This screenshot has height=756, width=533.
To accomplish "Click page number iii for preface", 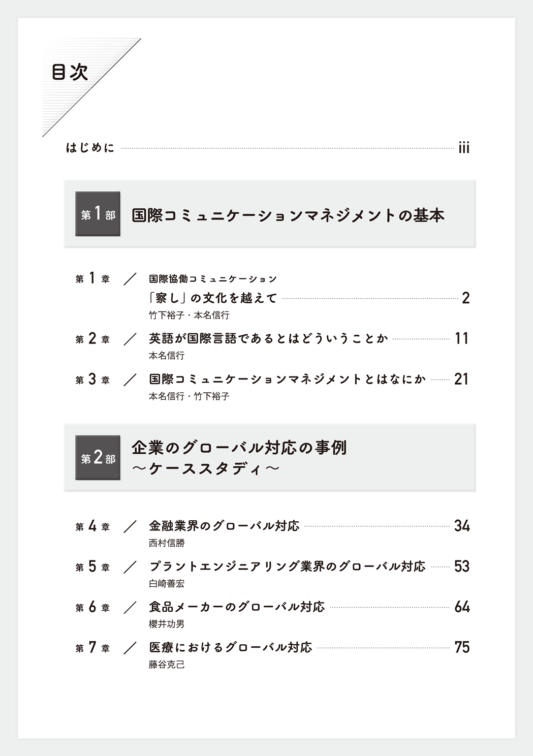I will (x=463, y=148).
